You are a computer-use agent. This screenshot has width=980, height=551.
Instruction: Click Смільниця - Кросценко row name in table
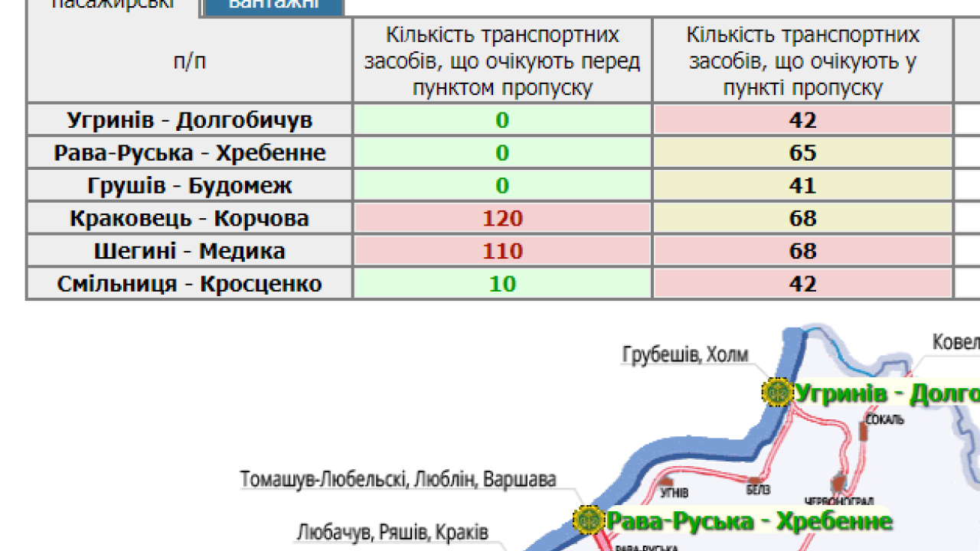(189, 284)
